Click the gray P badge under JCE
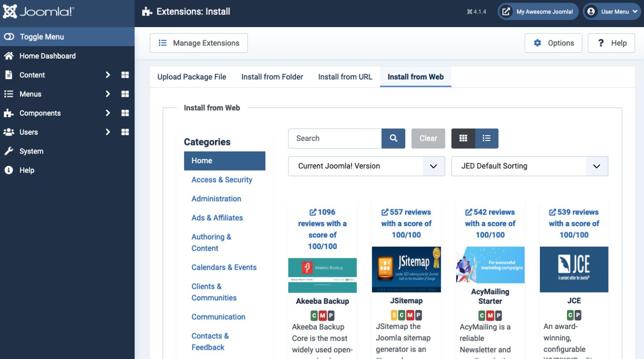The image size is (644, 359). point(578,315)
